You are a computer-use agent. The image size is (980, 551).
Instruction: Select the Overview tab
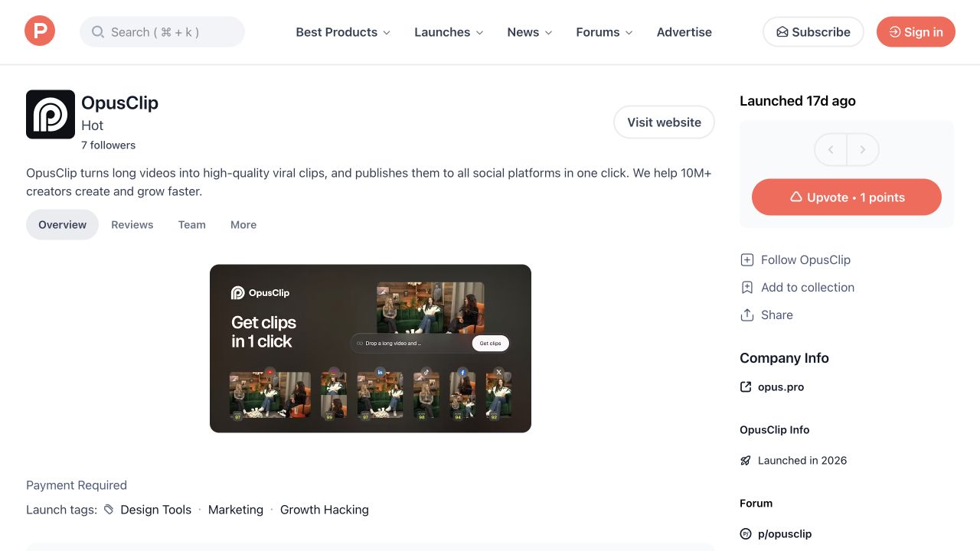point(63,224)
